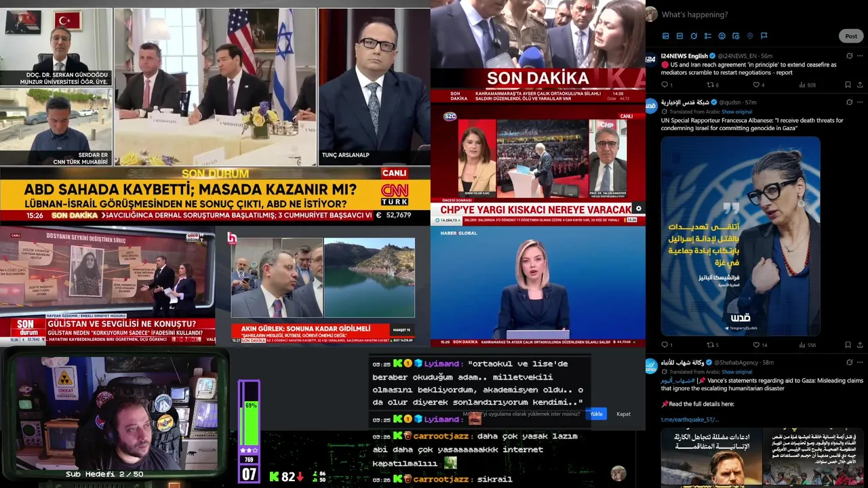Open the GIF picker in composer
The height and width of the screenshot is (488, 868).
coord(679,36)
